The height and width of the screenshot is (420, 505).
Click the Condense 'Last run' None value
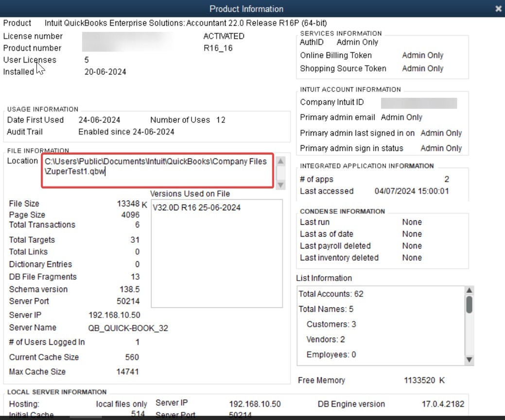point(412,222)
